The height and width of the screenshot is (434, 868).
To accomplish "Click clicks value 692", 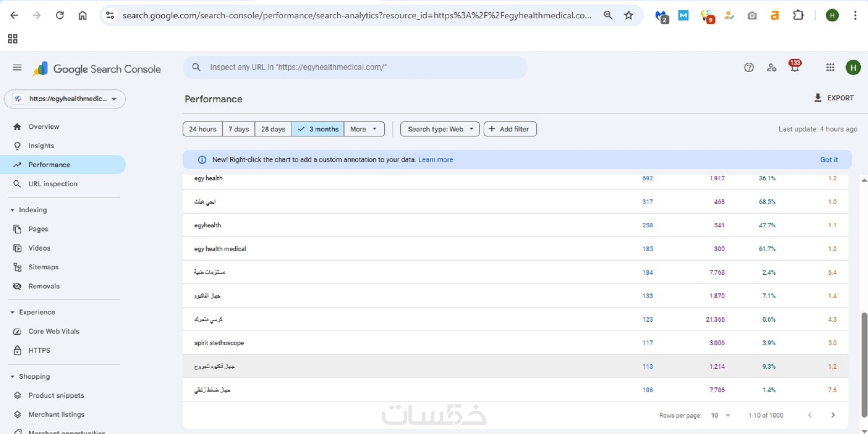I will point(647,178).
